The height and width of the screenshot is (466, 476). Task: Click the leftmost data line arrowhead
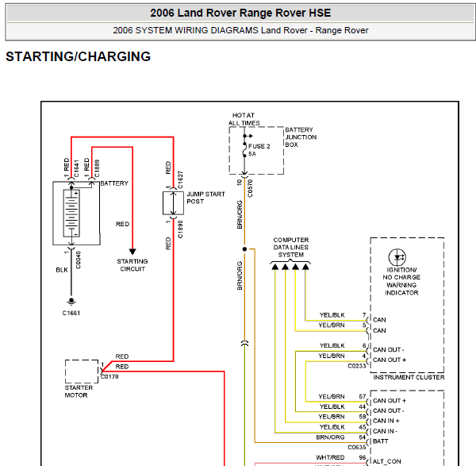pos(275,267)
